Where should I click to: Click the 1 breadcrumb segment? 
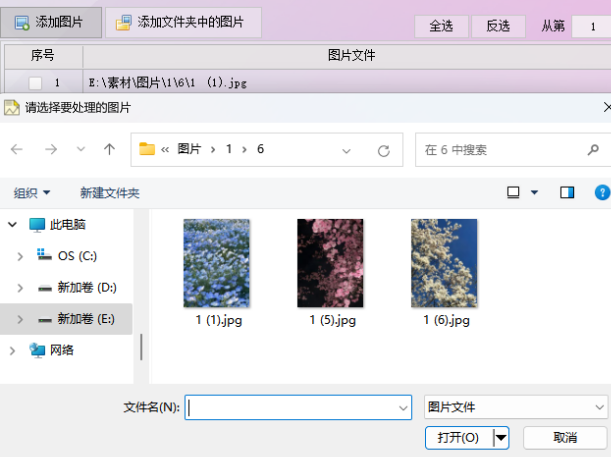coord(229,149)
